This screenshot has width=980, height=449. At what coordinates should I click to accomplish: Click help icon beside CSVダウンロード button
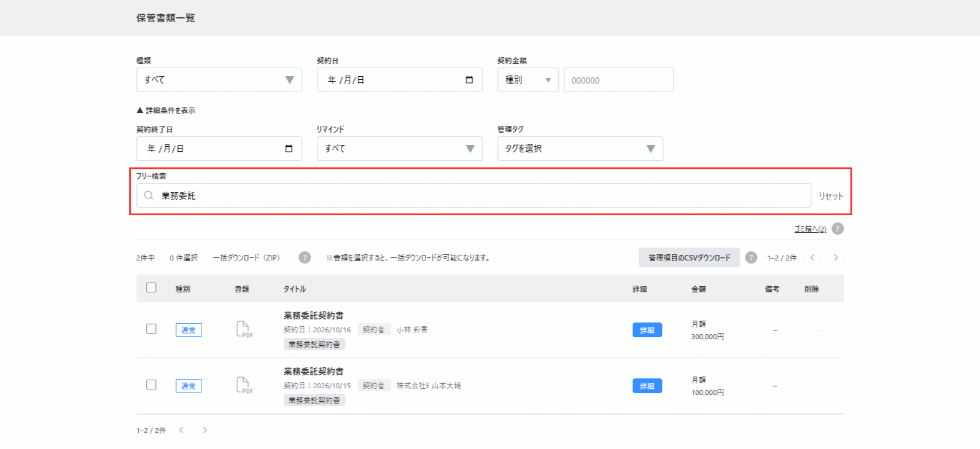click(x=751, y=257)
